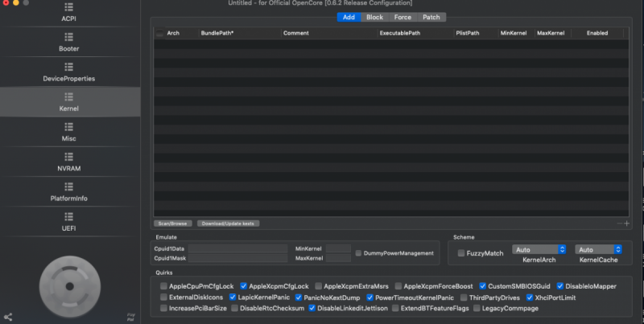The image size is (644, 324).
Task: Click the Emulate MaxKernel field
Action: (338, 258)
